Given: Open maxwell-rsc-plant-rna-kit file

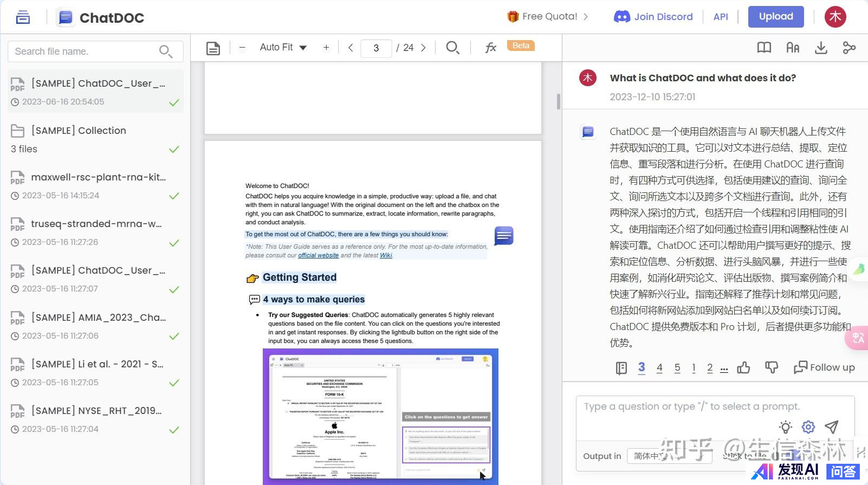Looking at the screenshot, I should tap(95, 185).
